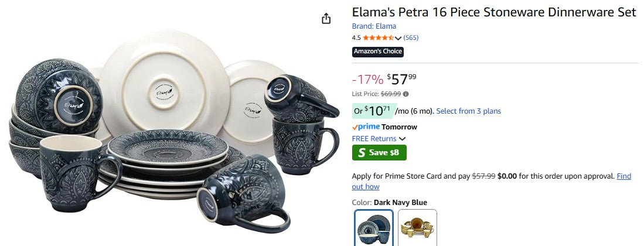Click the Prime logo checkmark
Image resolution: width=644 pixels, height=246 pixels.
click(x=355, y=127)
